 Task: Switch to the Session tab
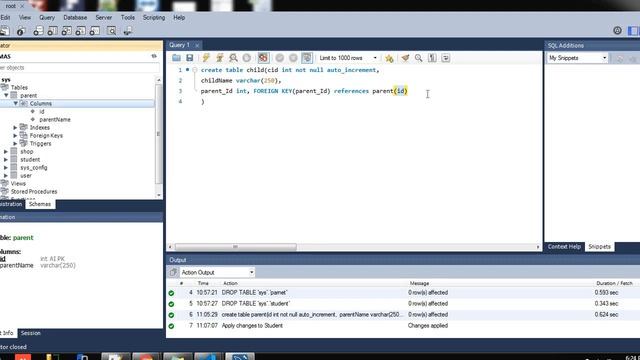click(31, 333)
